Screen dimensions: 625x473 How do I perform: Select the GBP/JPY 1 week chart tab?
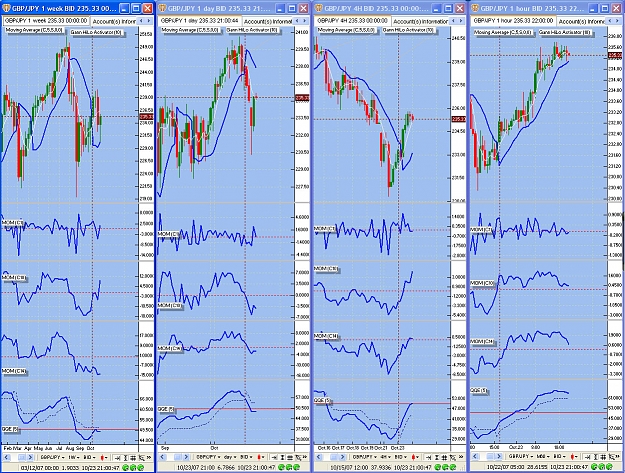[x=46, y=20]
